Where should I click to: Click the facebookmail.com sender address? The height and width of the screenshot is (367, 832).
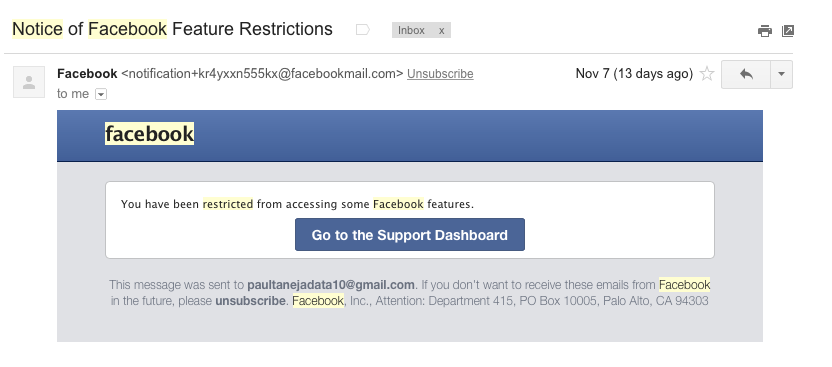tap(262, 74)
